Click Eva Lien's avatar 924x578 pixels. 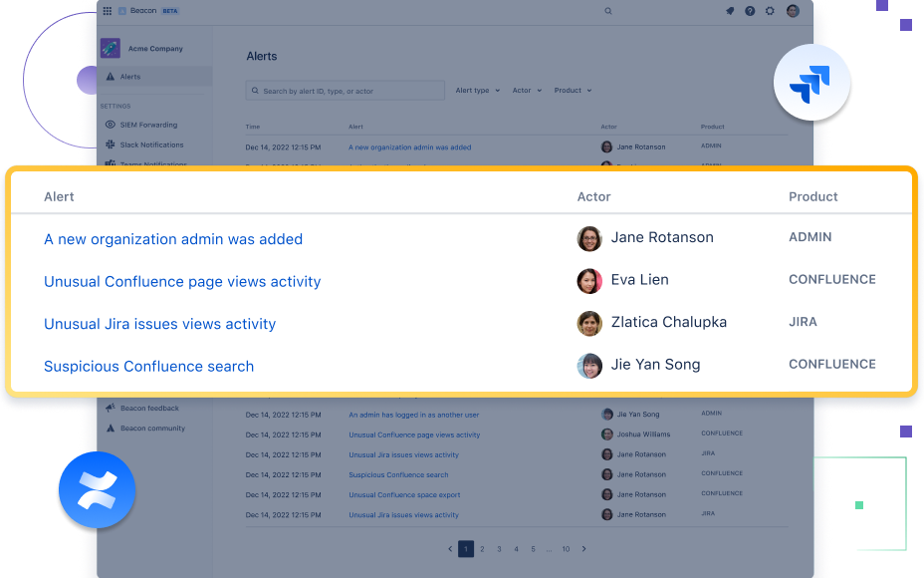click(589, 281)
